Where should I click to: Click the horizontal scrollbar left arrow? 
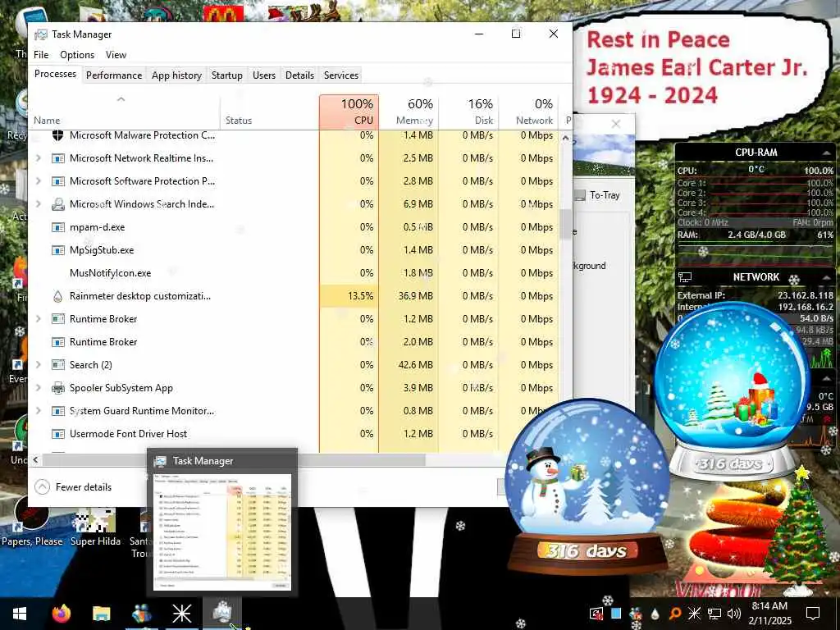pyautogui.click(x=35, y=459)
